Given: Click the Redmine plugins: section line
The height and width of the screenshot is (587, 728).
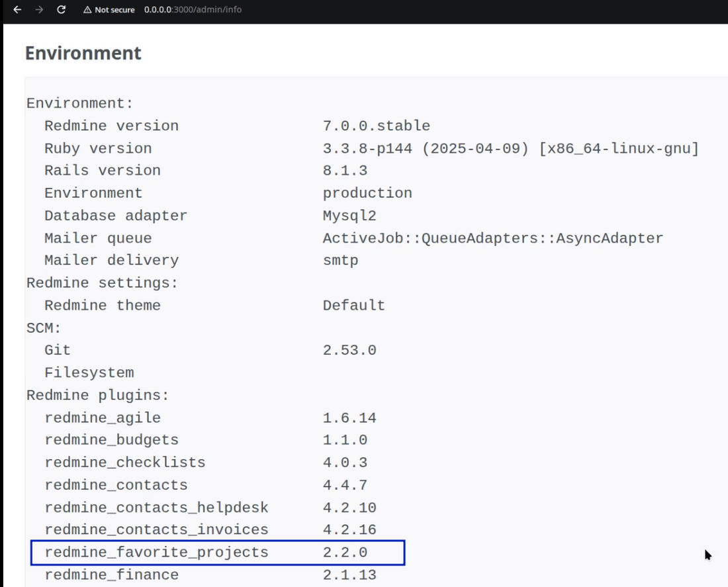Looking at the screenshot, I should click(x=97, y=395).
